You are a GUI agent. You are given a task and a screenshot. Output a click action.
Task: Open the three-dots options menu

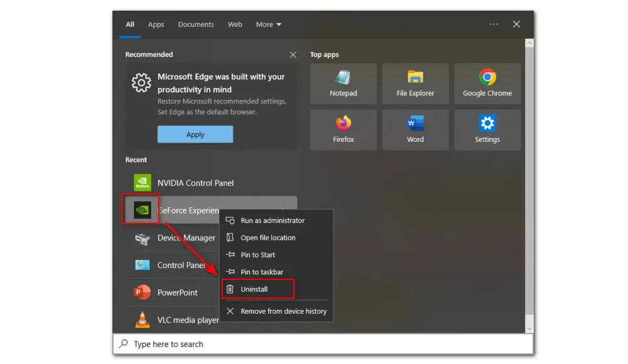click(494, 24)
